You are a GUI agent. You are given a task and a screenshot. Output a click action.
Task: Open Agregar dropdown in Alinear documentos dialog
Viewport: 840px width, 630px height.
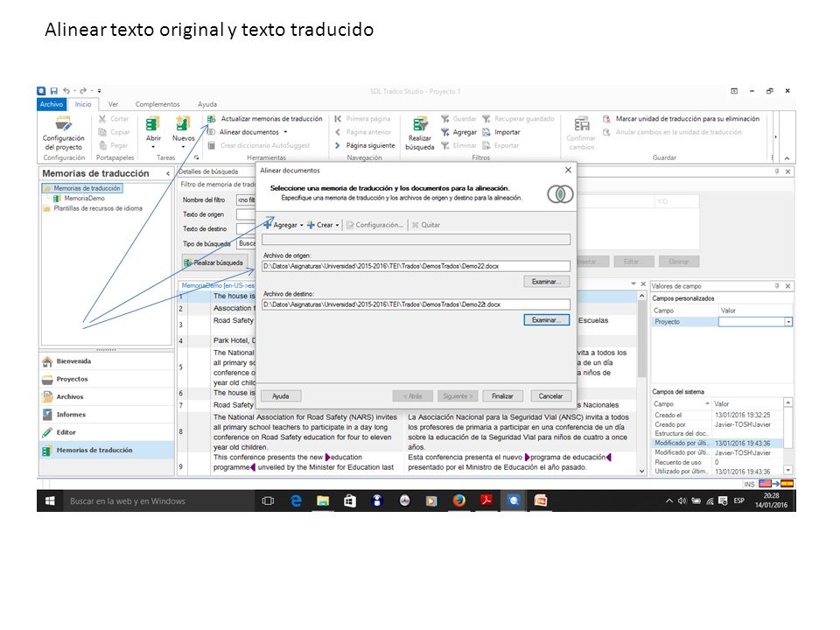(302, 225)
